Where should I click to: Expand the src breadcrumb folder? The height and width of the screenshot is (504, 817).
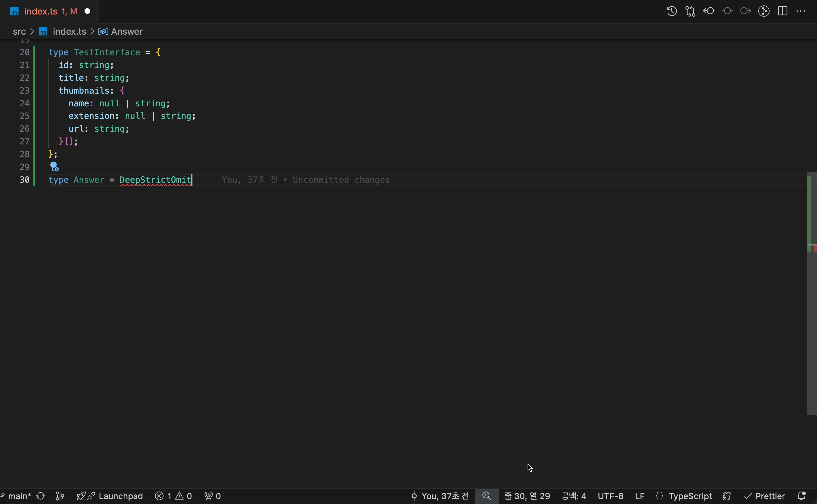point(19,31)
